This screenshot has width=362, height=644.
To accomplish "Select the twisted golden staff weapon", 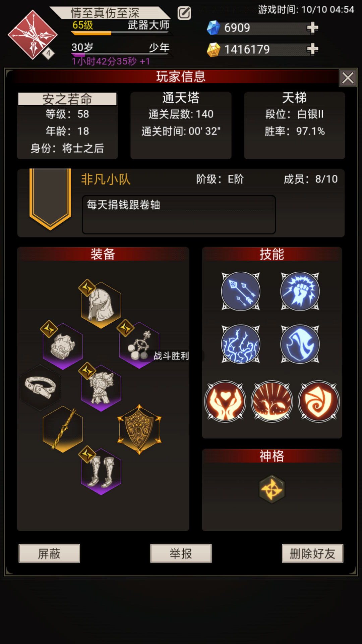I will pyautogui.click(x=63, y=429).
